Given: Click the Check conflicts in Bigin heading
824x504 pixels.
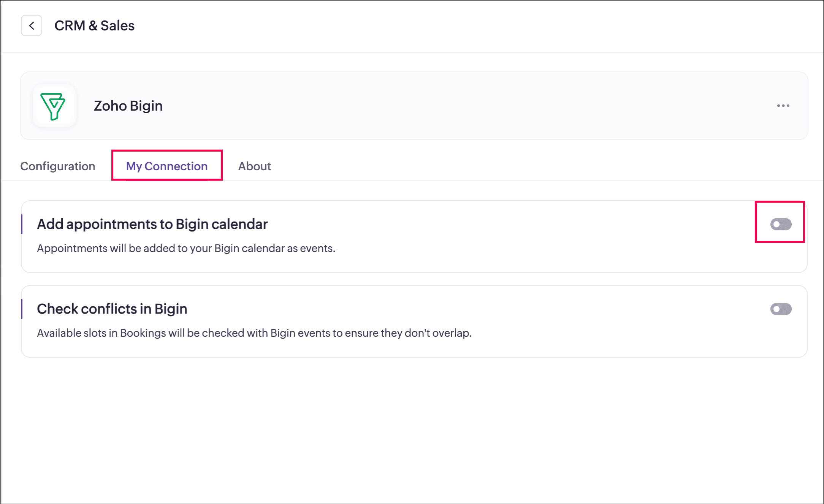Looking at the screenshot, I should click(x=112, y=309).
